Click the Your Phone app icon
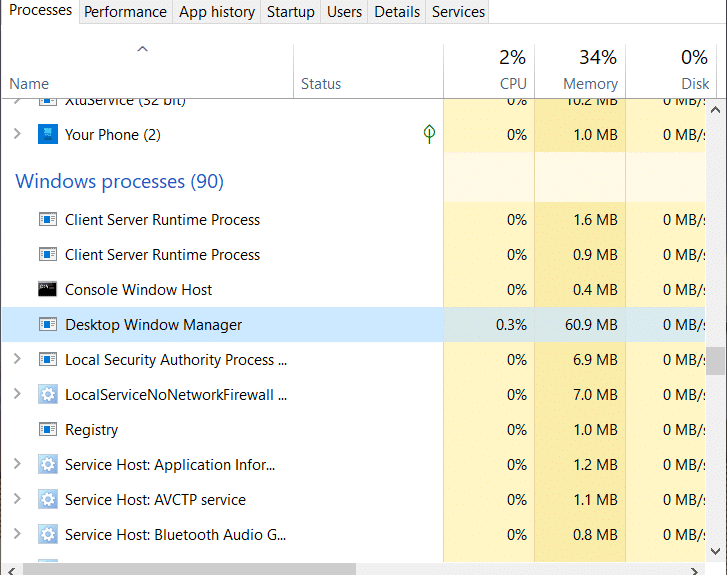The width and height of the screenshot is (727, 575). (x=47, y=134)
